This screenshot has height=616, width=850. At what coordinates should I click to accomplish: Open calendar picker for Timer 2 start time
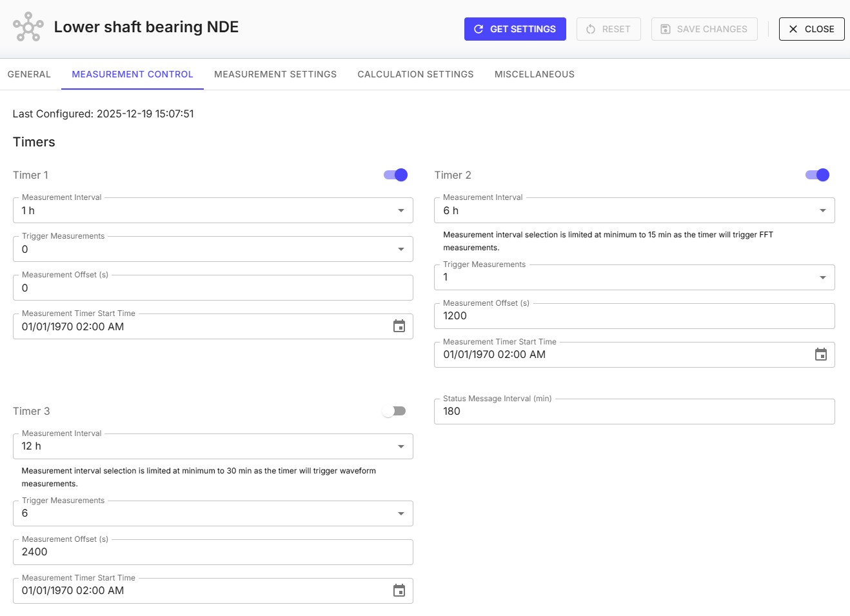(820, 355)
